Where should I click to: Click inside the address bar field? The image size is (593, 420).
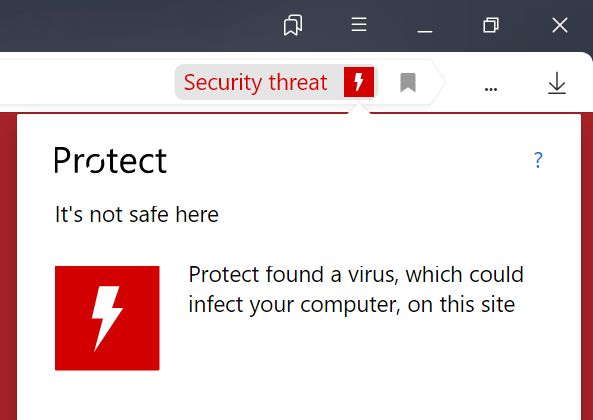(x=87, y=82)
